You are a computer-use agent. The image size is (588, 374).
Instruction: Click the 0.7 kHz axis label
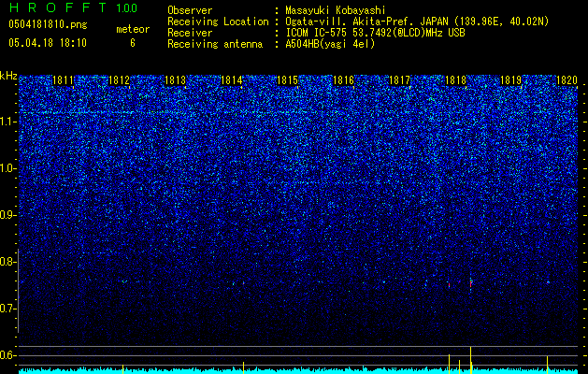[x=7, y=309]
